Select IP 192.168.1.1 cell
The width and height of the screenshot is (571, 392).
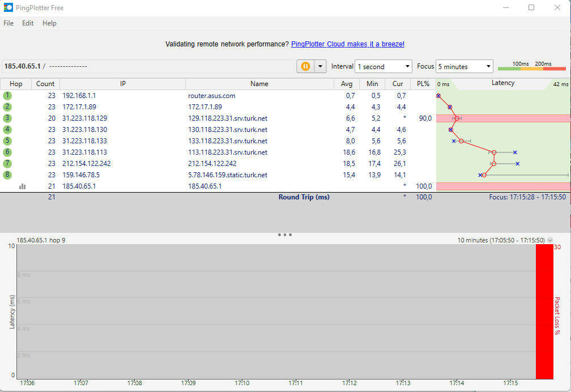(79, 95)
